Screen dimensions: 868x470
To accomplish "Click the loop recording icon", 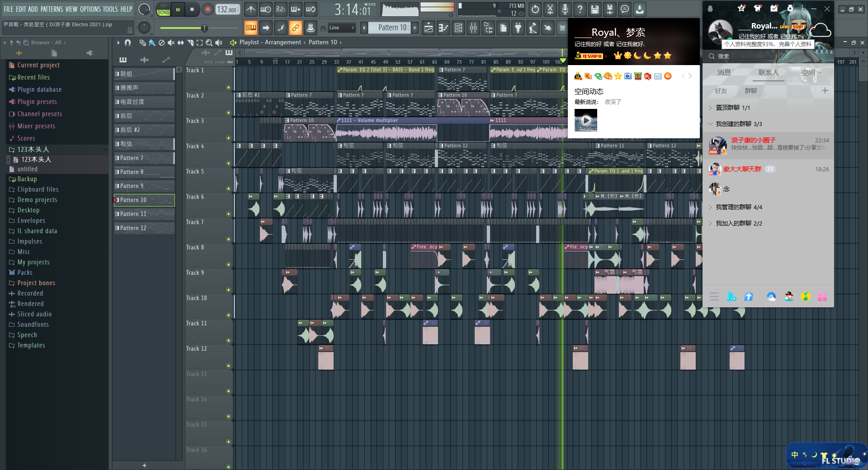I will point(311,9).
